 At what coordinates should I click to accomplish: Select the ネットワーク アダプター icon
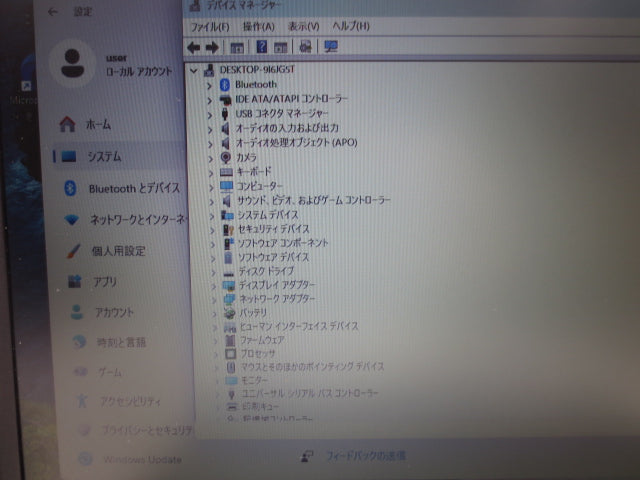pyautogui.click(x=229, y=299)
